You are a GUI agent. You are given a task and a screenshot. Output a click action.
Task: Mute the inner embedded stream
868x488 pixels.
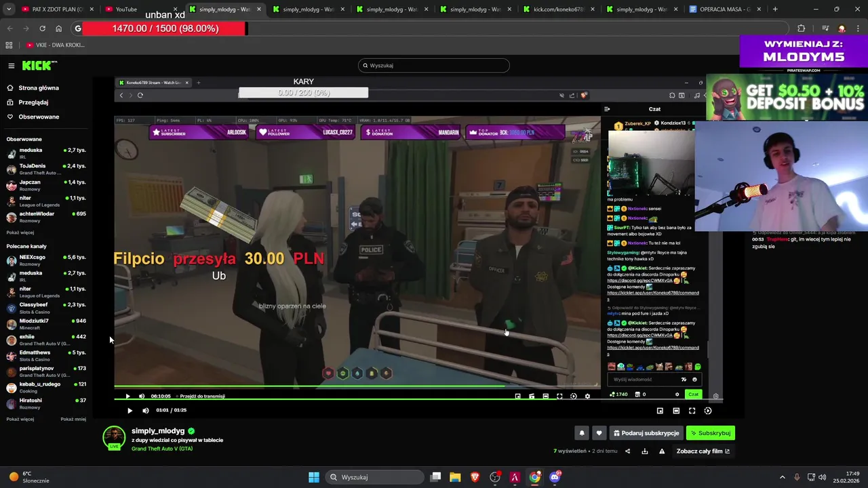142,396
